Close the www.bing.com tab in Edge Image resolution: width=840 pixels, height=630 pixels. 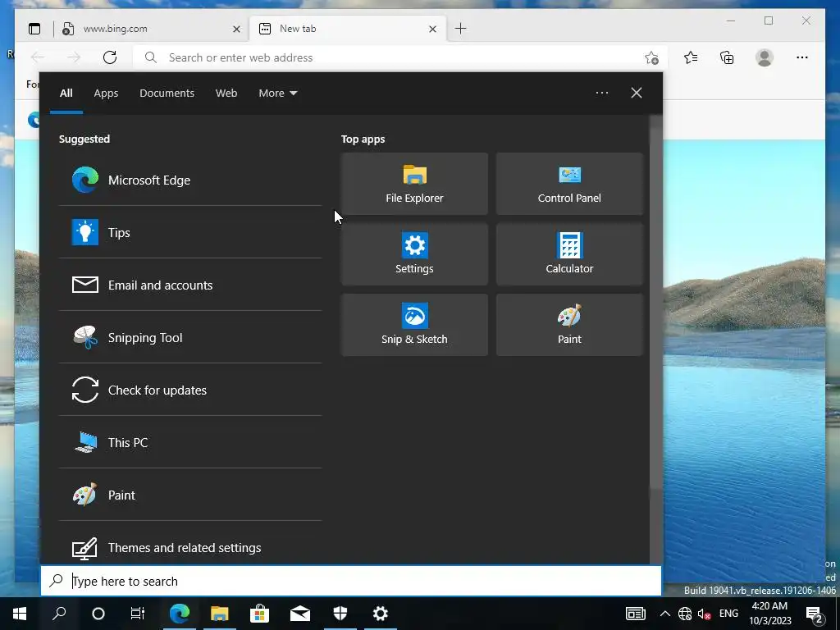click(236, 29)
